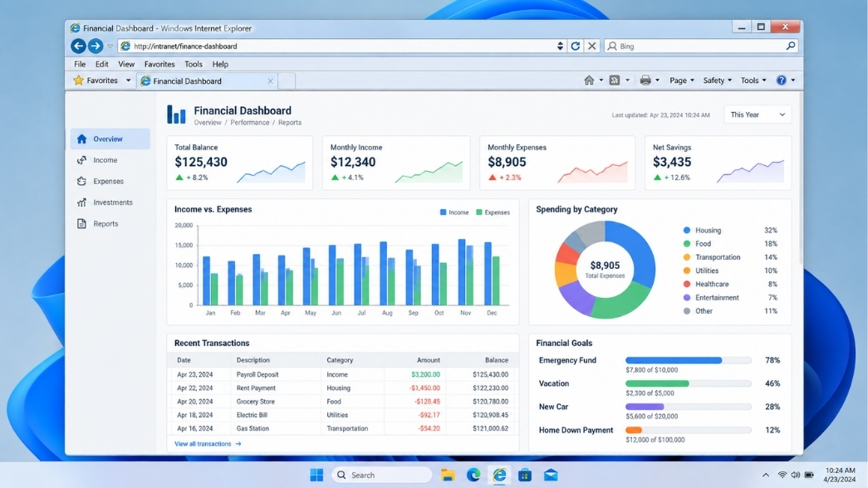The height and width of the screenshot is (488, 868).
Task: Refresh the page using the reload icon
Action: [x=575, y=46]
